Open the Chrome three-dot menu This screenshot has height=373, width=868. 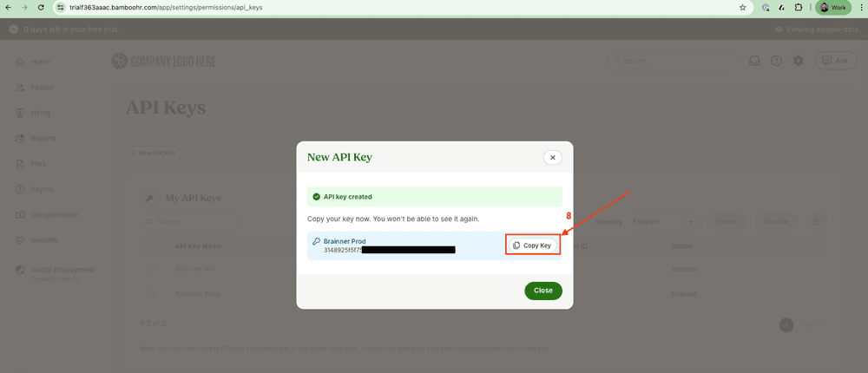[x=859, y=8]
